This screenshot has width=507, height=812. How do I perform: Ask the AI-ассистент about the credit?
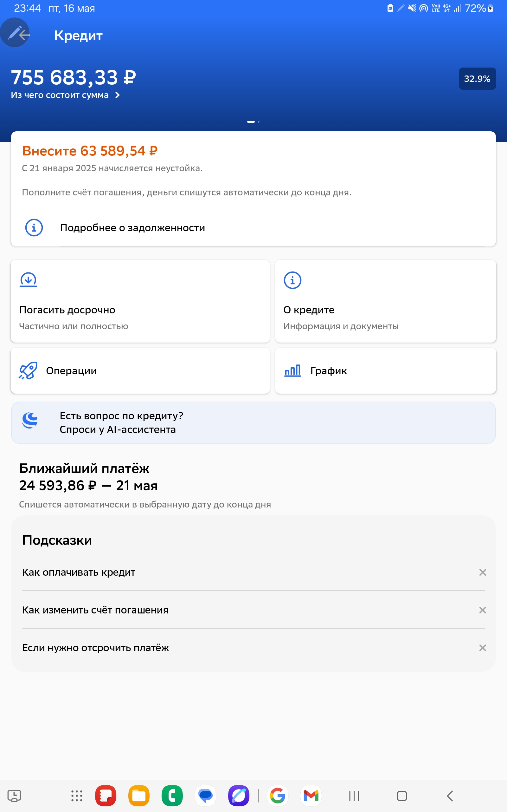click(253, 422)
